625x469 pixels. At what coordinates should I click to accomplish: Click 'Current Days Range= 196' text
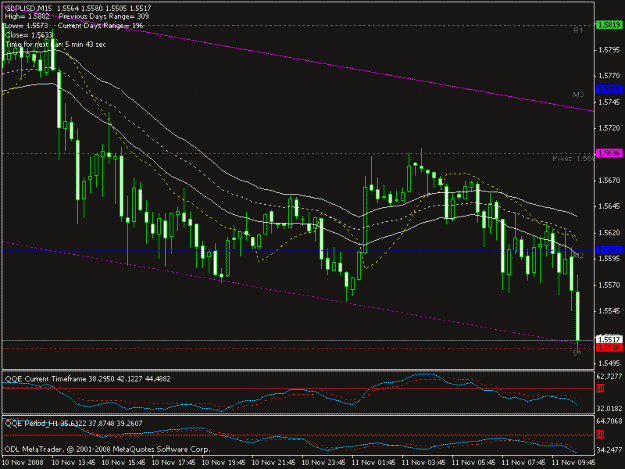(100, 26)
